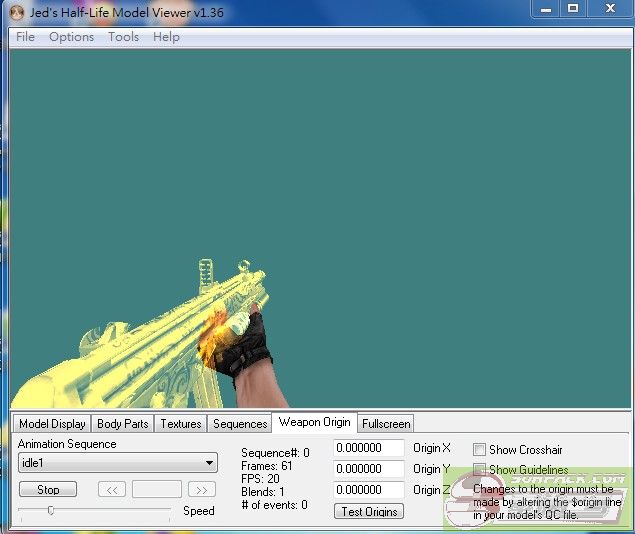Viewport: 635px width, 534px height.
Task: Select the Textures tab
Action: (181, 424)
